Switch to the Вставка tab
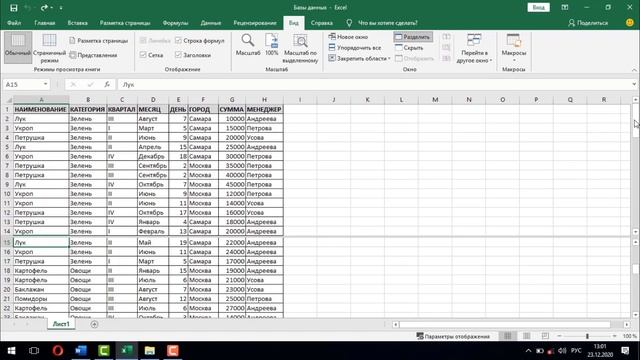This screenshot has width=640, height=360. pos(78,23)
